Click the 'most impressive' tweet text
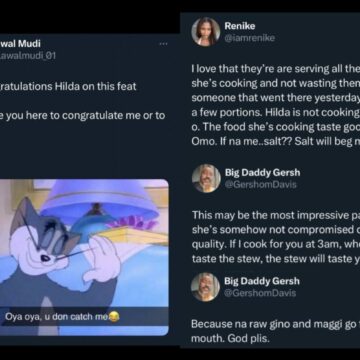This screenshot has height=360, width=360. point(276,237)
